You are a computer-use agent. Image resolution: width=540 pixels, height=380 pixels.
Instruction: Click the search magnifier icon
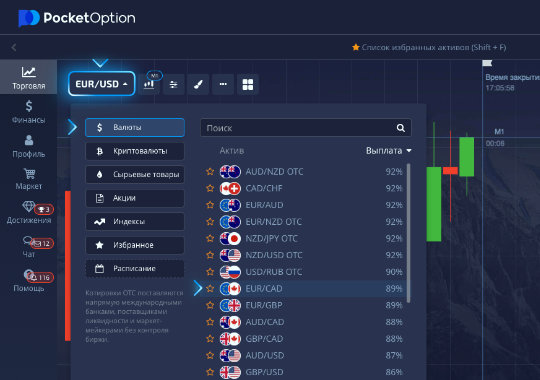(x=401, y=128)
